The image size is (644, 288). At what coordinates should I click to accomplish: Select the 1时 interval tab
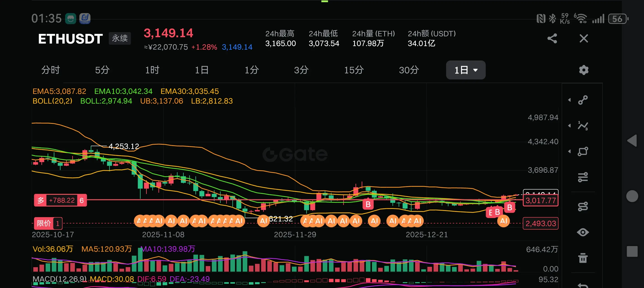point(152,70)
